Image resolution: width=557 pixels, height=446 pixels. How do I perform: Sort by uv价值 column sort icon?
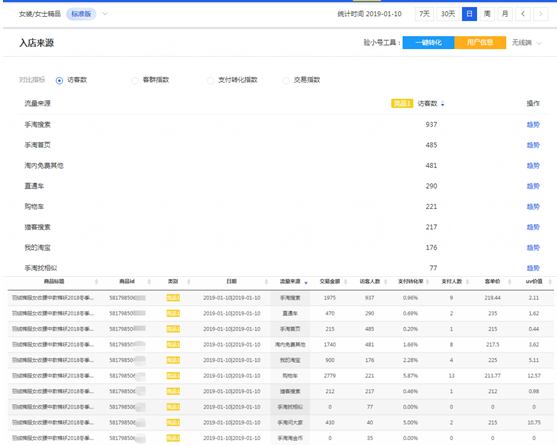click(x=550, y=282)
